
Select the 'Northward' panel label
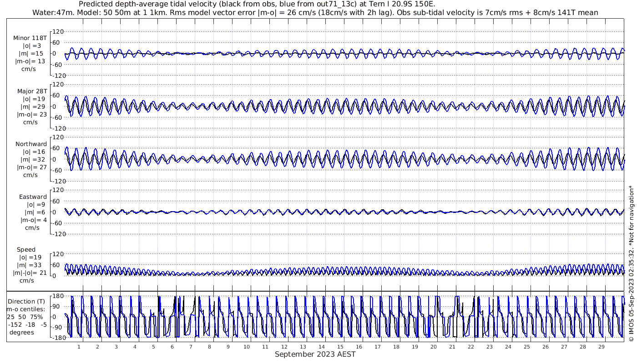[x=31, y=144]
